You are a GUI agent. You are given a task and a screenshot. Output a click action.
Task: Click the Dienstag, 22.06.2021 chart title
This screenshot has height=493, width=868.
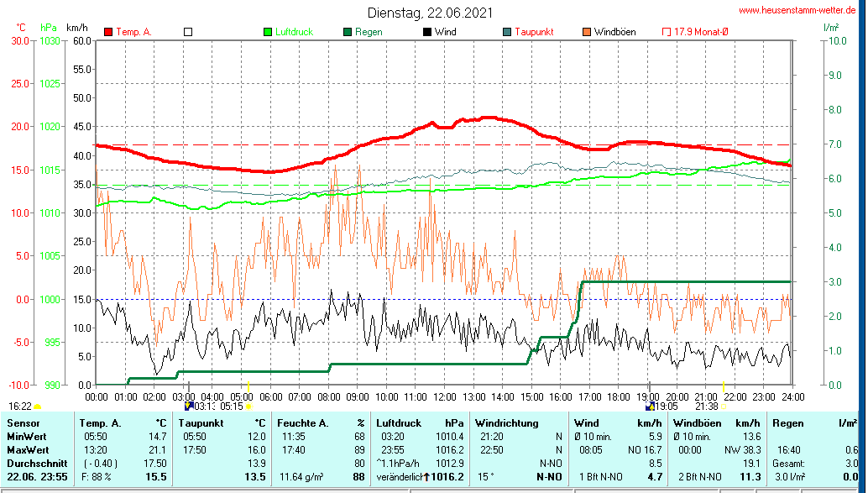pyautogui.click(x=430, y=13)
